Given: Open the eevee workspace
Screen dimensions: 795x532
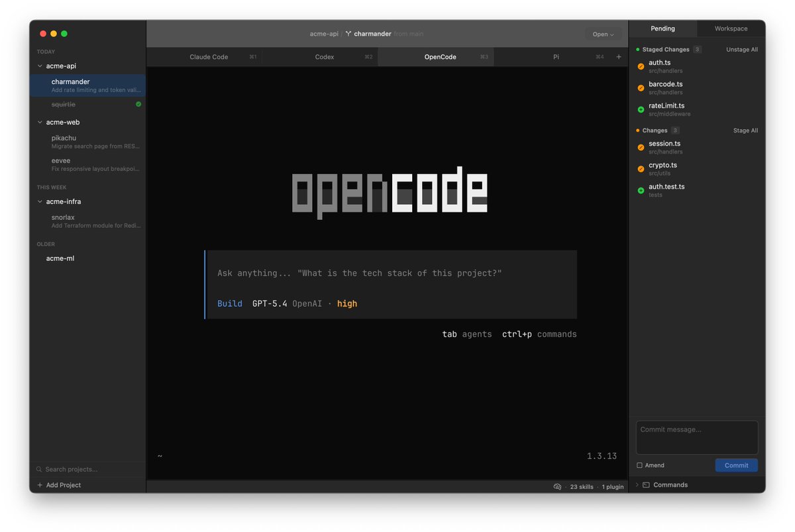Looking at the screenshot, I should pyautogui.click(x=87, y=164).
